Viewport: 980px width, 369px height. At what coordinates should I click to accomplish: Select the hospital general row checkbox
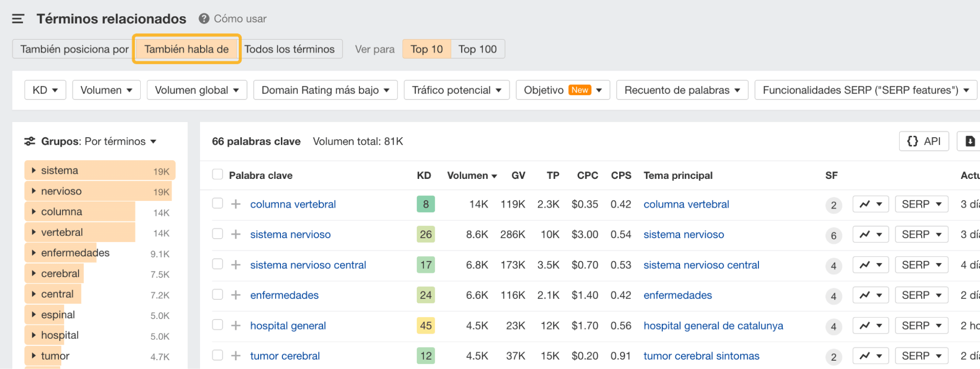click(218, 325)
